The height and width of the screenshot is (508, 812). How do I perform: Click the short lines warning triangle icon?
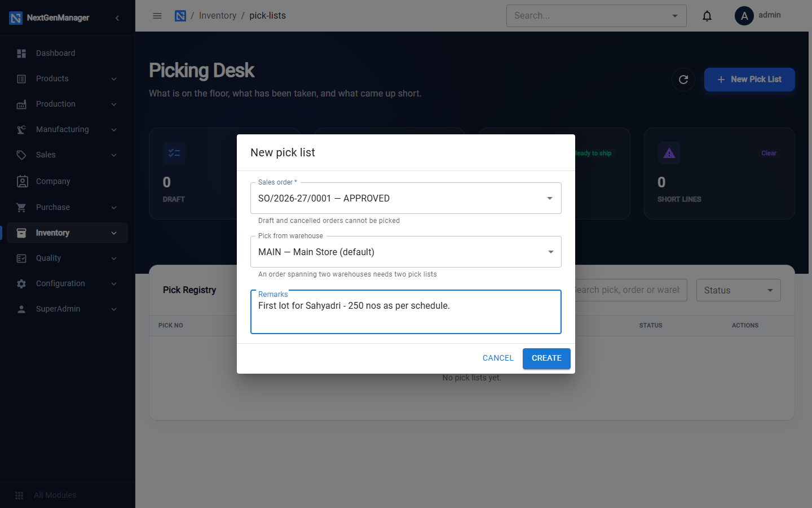[x=669, y=153]
